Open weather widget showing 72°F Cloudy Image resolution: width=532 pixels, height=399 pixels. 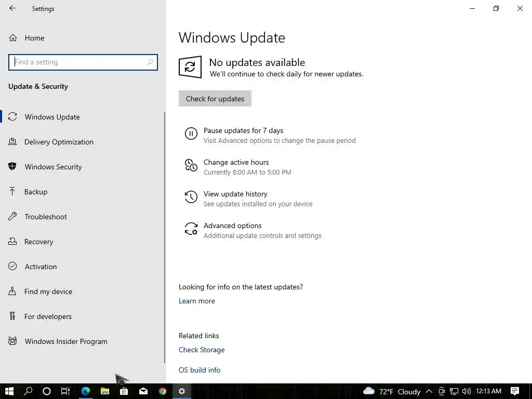point(392,391)
